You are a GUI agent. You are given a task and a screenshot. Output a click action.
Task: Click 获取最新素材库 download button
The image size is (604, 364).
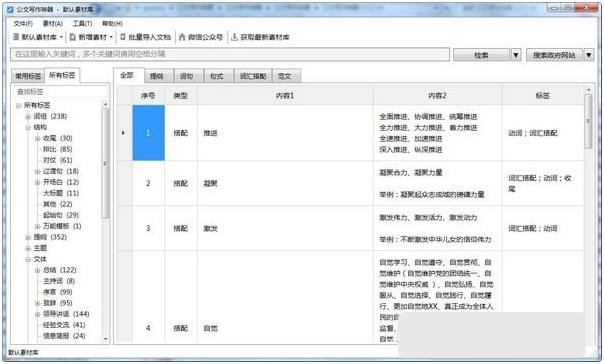(260, 37)
